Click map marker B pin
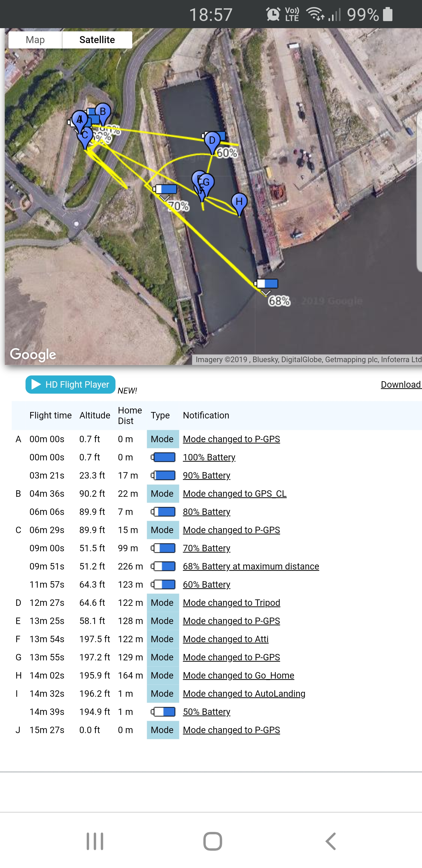Viewport: 422px width, 868px height. [x=103, y=112]
